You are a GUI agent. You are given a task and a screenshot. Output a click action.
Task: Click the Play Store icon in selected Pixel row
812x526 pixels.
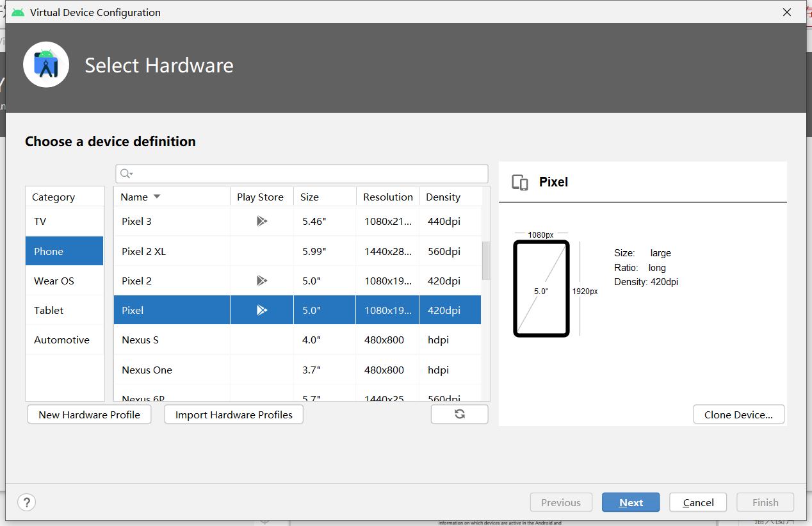261,310
